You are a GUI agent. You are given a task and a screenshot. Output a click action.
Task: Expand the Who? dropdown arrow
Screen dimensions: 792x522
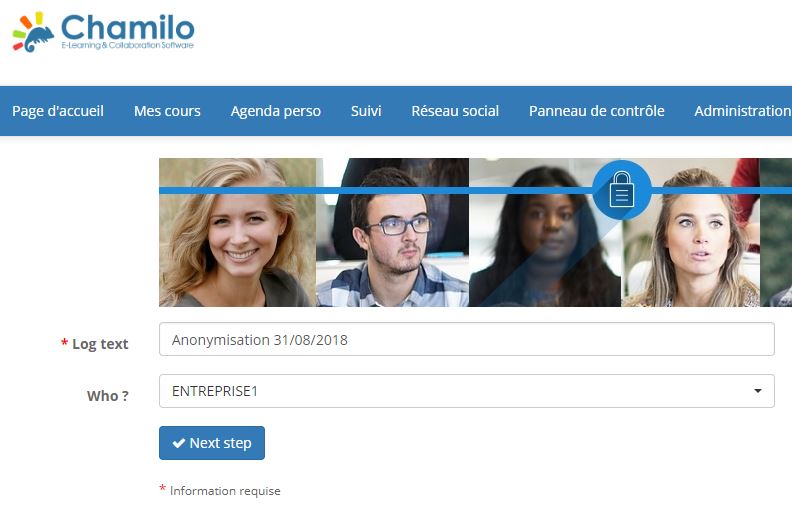click(x=758, y=391)
